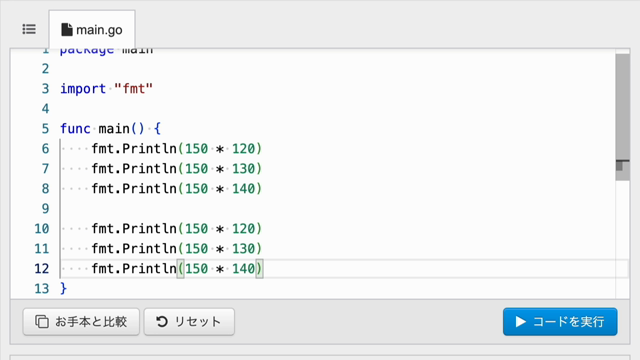Click closing brace on line 13
Image resolution: width=640 pixels, height=360 pixels.
pos(63,289)
